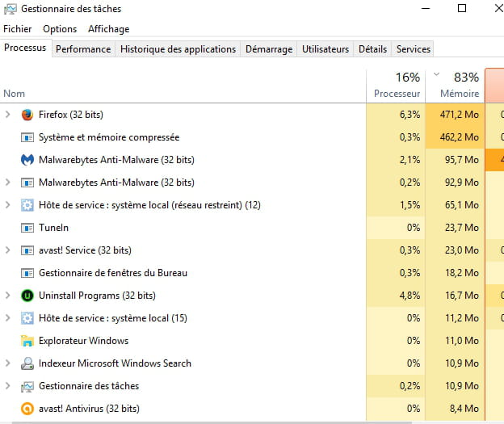504x424 pixels.
Task: Expand Hôte de service réseau restreint (12)
Action: [x=8, y=205]
